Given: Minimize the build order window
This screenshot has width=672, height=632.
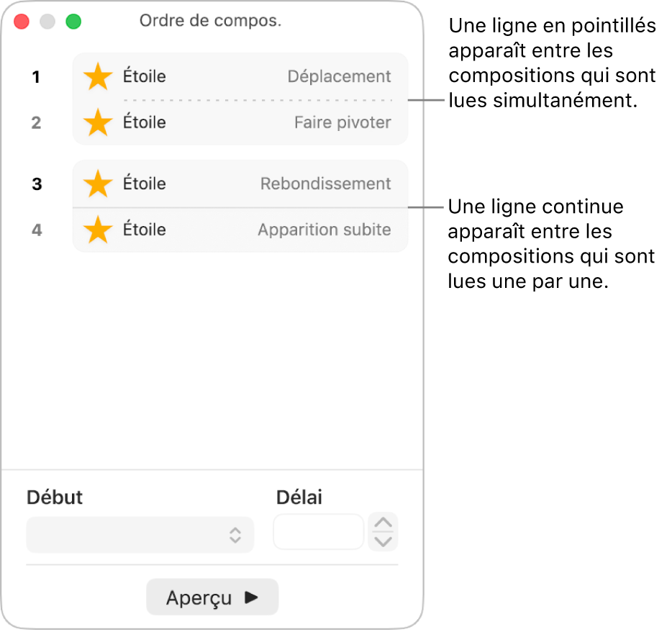Looking at the screenshot, I should [x=47, y=22].
